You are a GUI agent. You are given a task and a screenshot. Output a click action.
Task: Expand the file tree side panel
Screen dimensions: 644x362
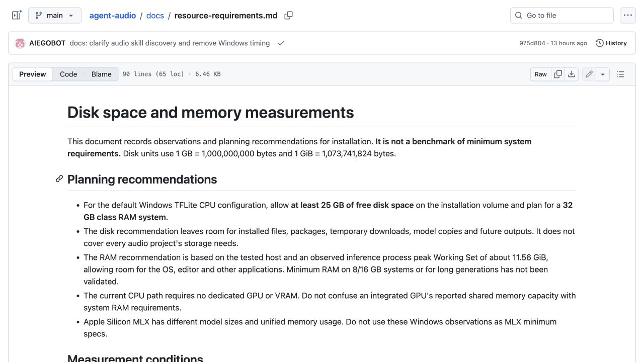17,16
